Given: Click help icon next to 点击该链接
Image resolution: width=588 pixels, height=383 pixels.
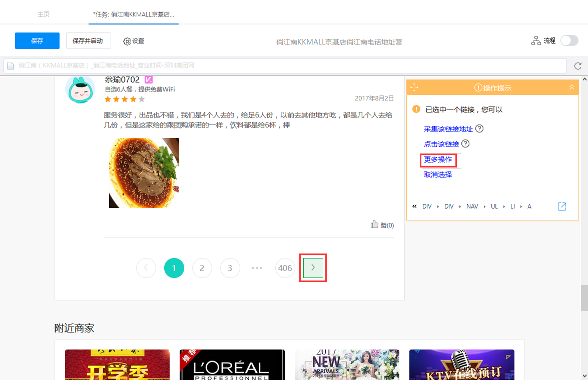Looking at the screenshot, I should [x=465, y=143].
